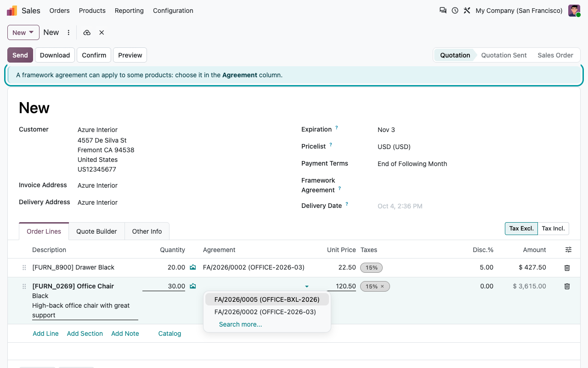Viewport: 588px width, 368px height.
Task: View forecast chart for Drawer Black line
Action: click(x=193, y=267)
